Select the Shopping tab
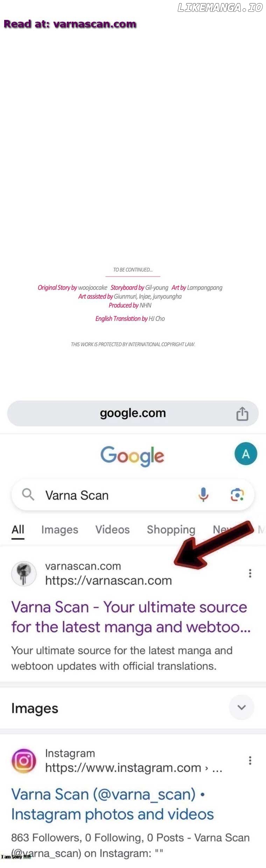Viewport: 266px width, 868px height. point(171,530)
